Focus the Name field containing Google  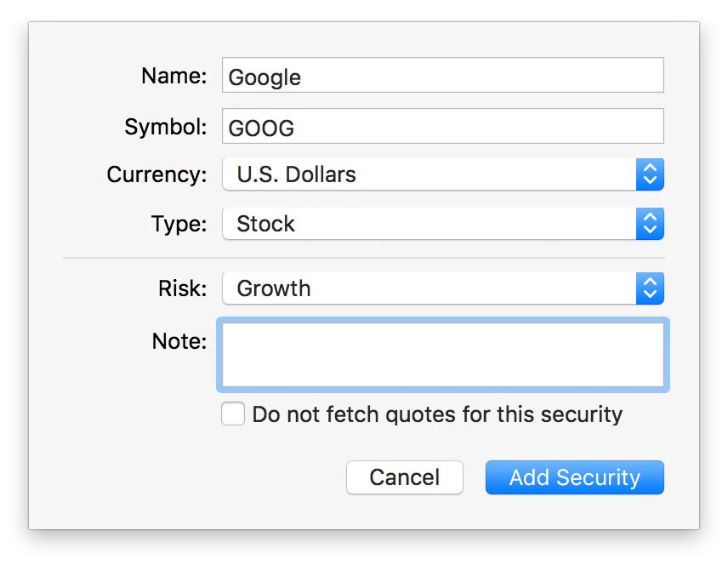[442, 77]
